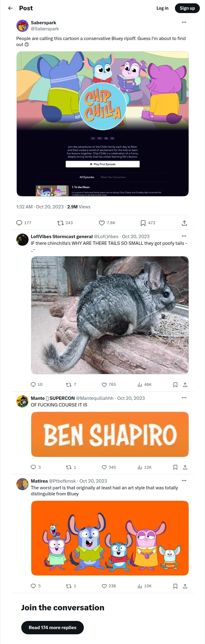Visit the @Saberspark profile handle
Viewport: 205px width, 644px height.
click(45, 29)
